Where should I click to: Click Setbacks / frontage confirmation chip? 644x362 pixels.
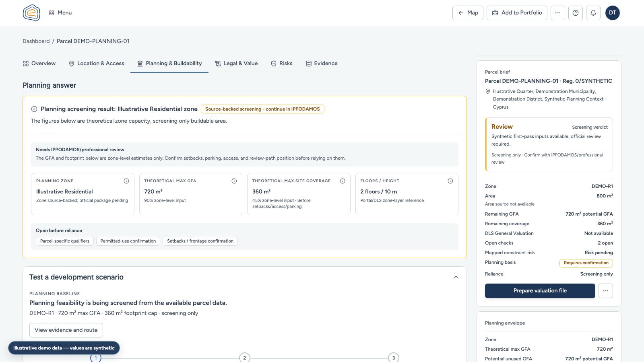[200, 241]
